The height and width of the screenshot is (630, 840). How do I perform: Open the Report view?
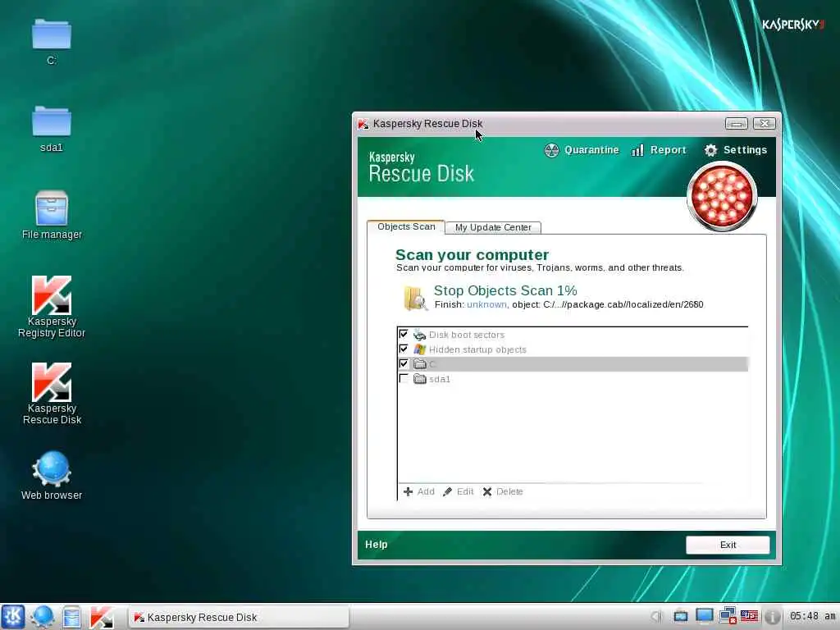coord(659,150)
